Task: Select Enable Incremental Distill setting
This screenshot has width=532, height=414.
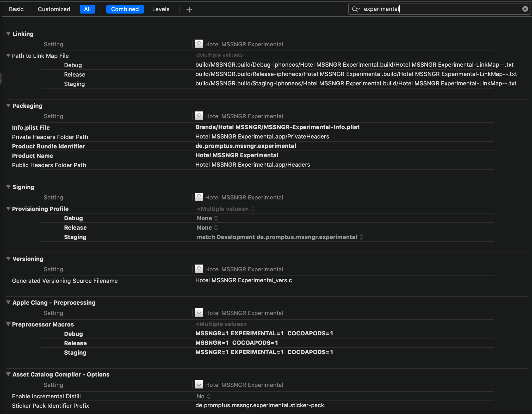Action: pos(46,396)
